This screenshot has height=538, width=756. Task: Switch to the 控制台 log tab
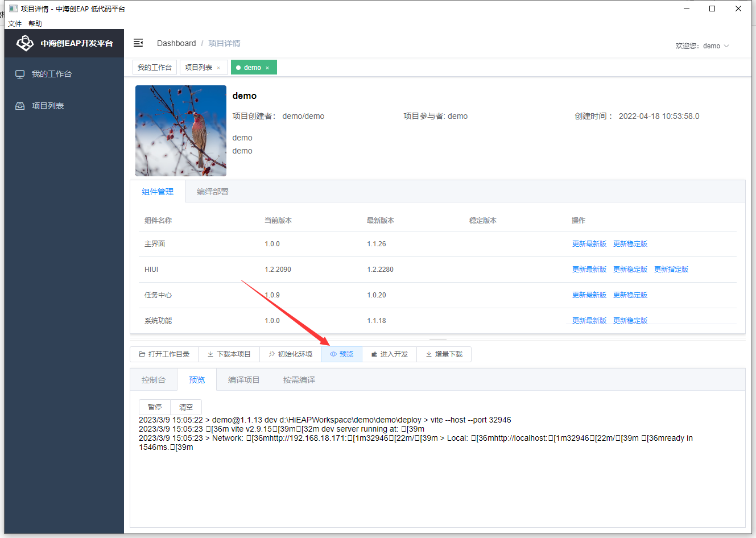click(154, 380)
